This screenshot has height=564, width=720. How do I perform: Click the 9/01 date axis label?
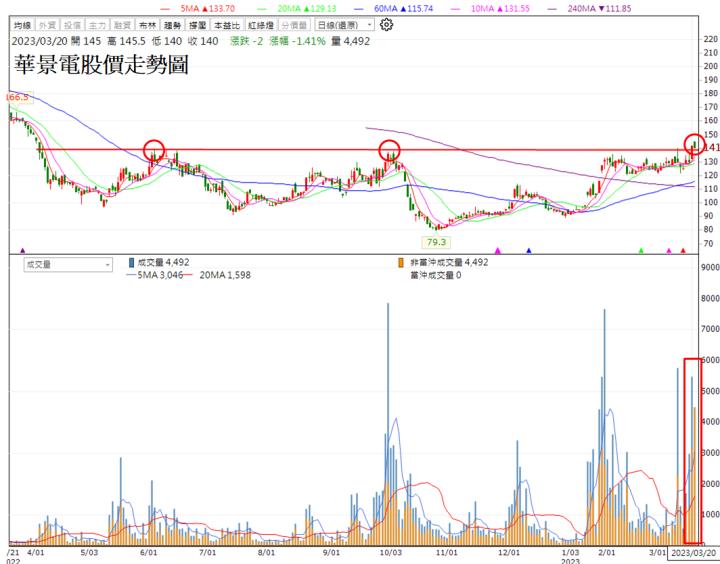point(331,552)
